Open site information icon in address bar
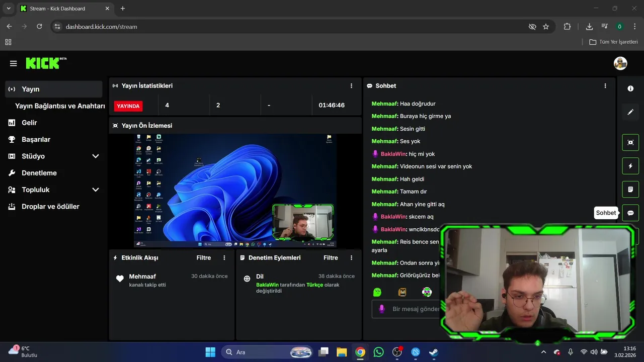644x362 pixels. [57, 27]
